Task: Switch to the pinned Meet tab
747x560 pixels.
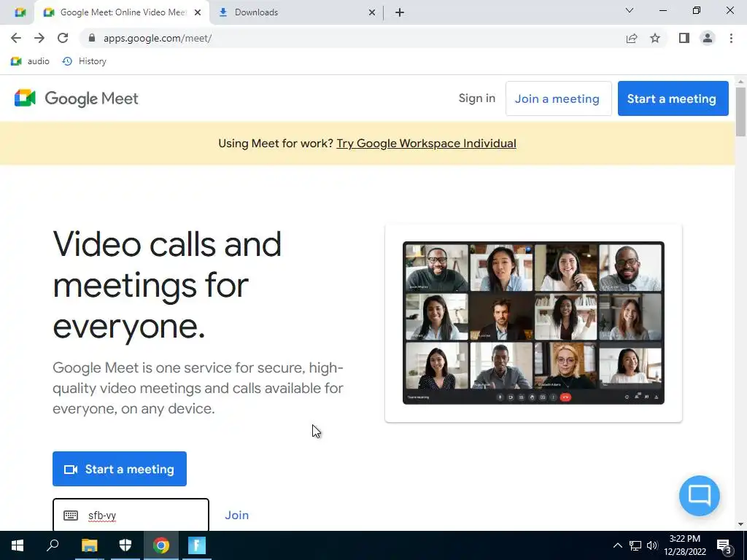Action: 20,12
